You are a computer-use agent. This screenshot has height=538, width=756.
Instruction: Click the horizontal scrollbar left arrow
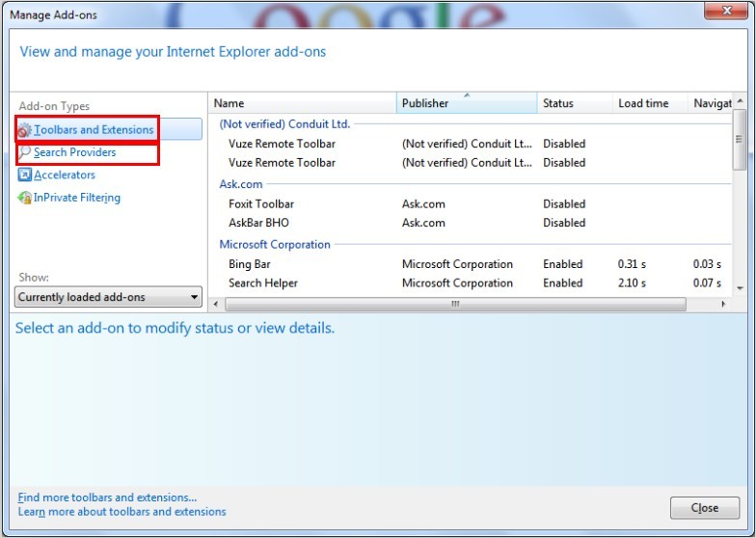[216, 304]
